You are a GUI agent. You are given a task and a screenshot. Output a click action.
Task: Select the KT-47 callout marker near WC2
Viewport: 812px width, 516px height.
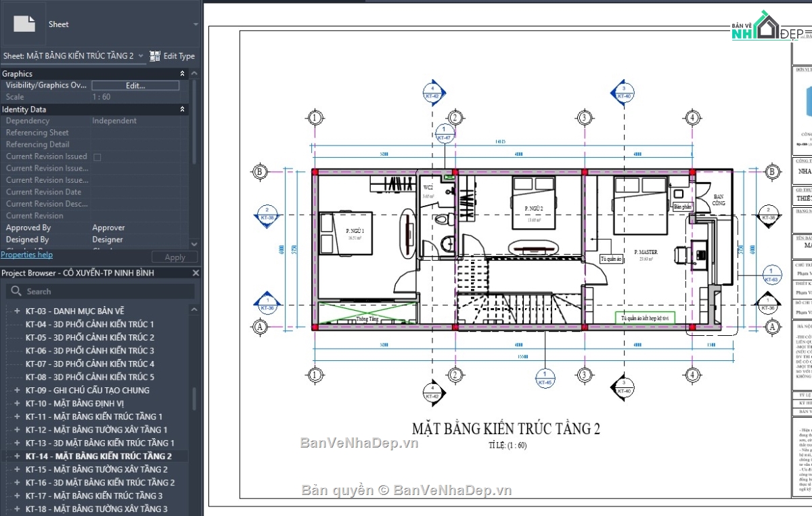[x=444, y=133]
